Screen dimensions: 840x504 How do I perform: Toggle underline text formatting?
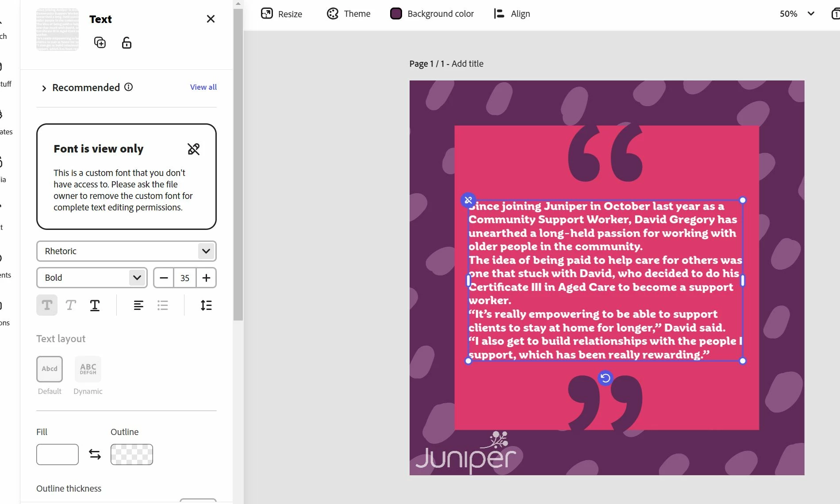(x=95, y=305)
